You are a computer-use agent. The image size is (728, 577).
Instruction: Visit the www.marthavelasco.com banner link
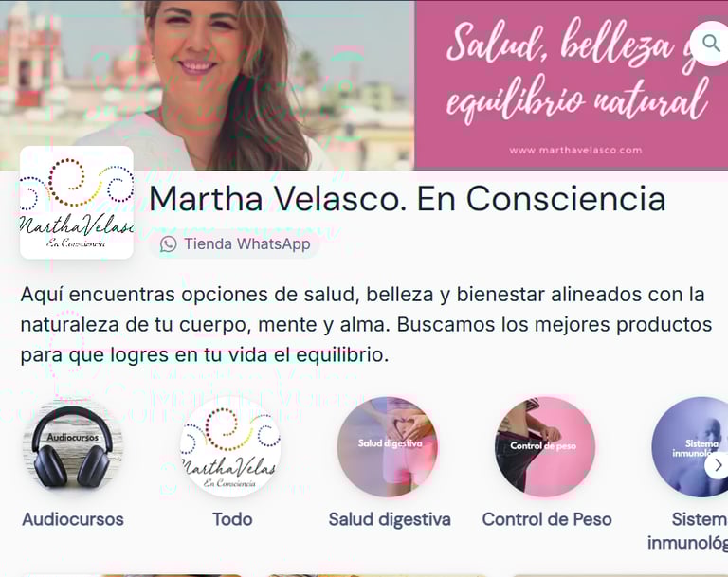click(575, 150)
